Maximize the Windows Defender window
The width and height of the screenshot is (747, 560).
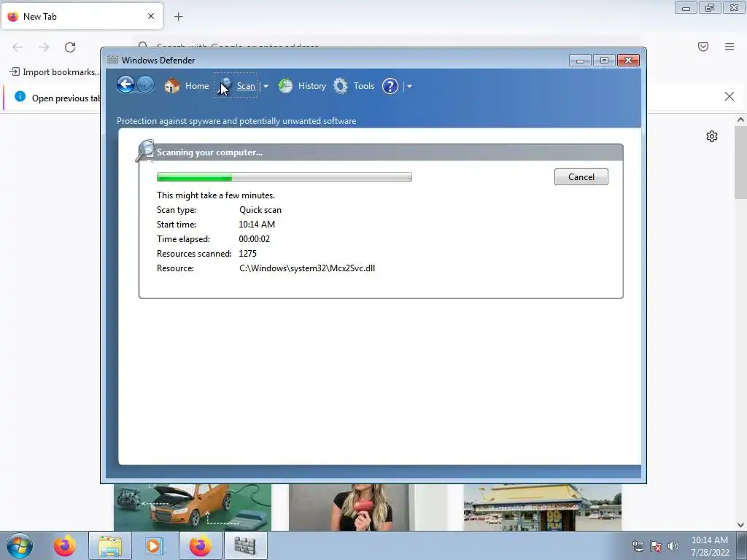click(x=604, y=60)
